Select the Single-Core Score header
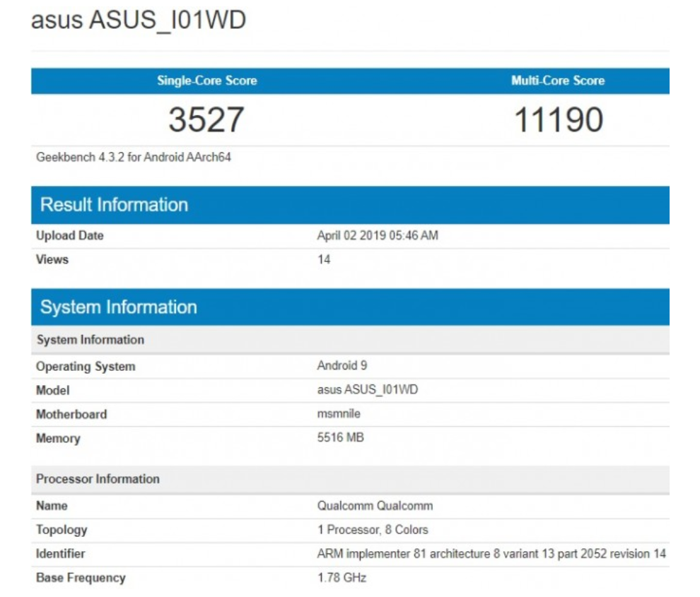 tap(207, 81)
